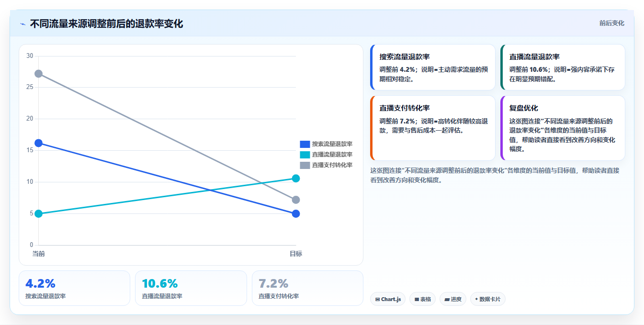This screenshot has width=644, height=325.
Task: Click the lightning icon beside the title
Action: coord(23,24)
